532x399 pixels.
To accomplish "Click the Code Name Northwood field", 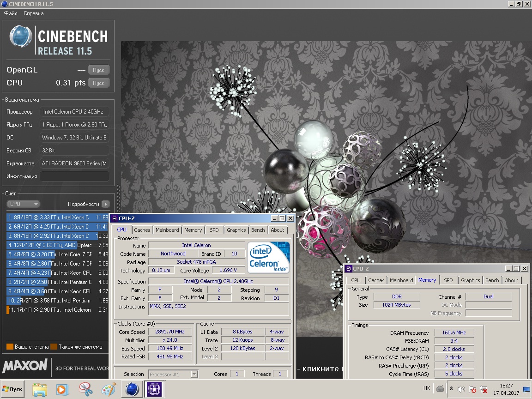I will (x=173, y=254).
